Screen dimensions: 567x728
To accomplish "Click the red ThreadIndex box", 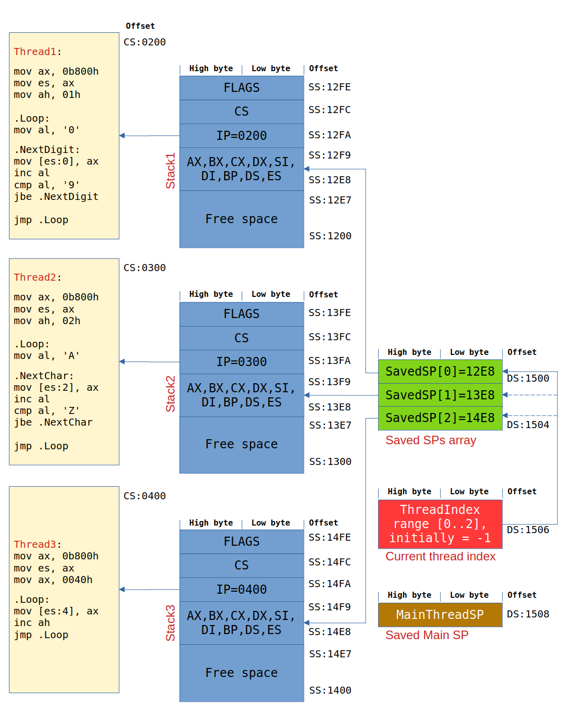I will pyautogui.click(x=440, y=524).
